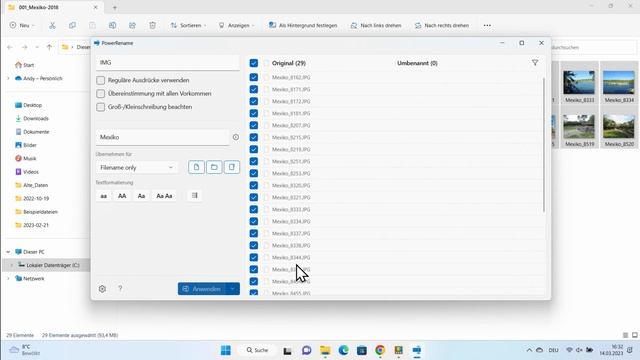This screenshot has height=360, width=640.
Task: Add a new Explorer tab with plus
Action: pyautogui.click(x=115, y=7)
